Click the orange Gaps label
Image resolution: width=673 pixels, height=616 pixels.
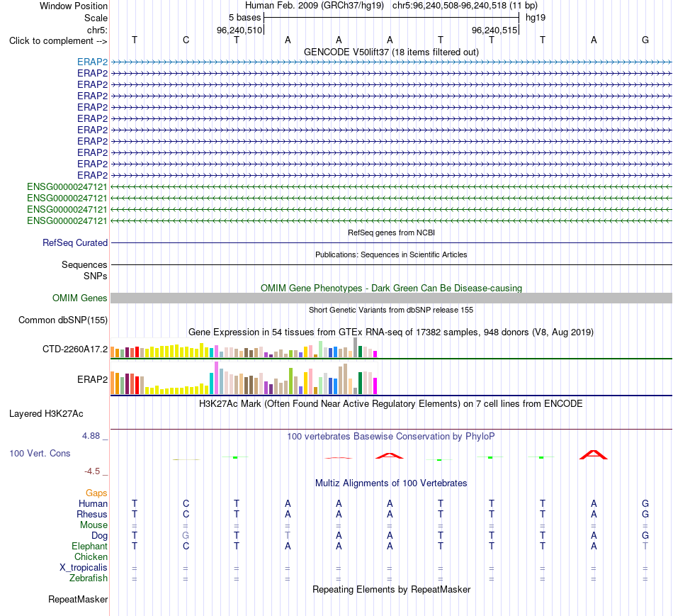(96, 493)
